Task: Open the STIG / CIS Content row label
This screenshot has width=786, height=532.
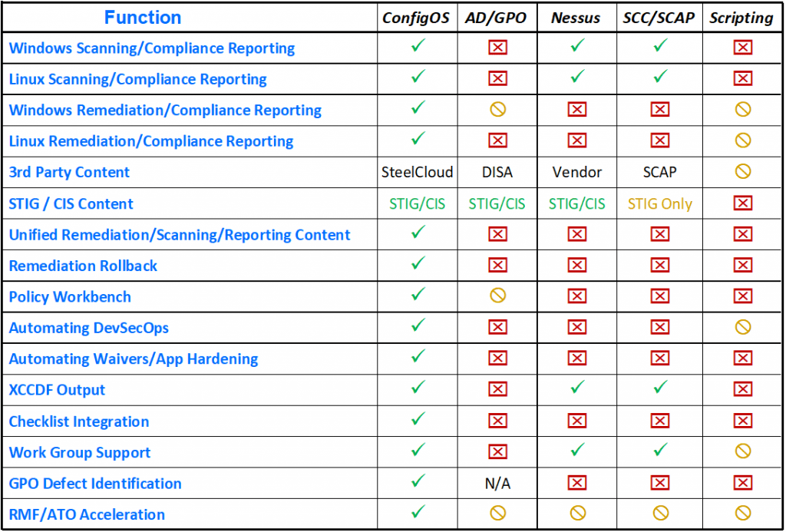Action: [71, 203]
